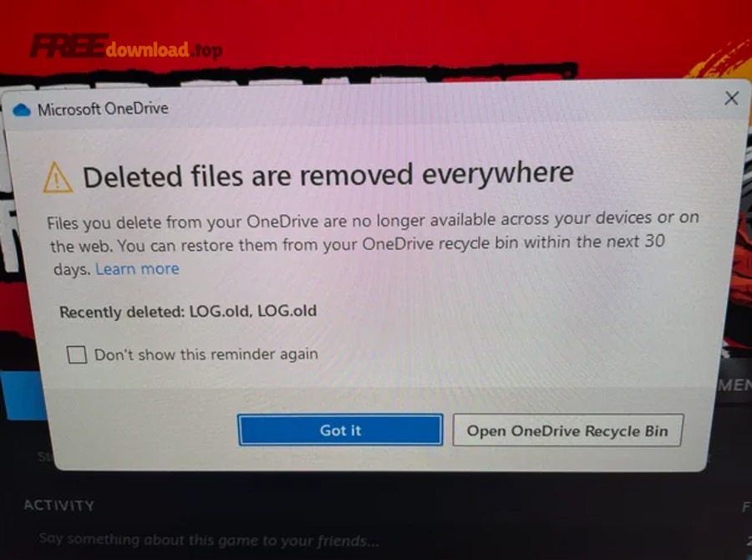
Task: Click the "Don't show this reminder again" label
Action: pyautogui.click(x=206, y=354)
